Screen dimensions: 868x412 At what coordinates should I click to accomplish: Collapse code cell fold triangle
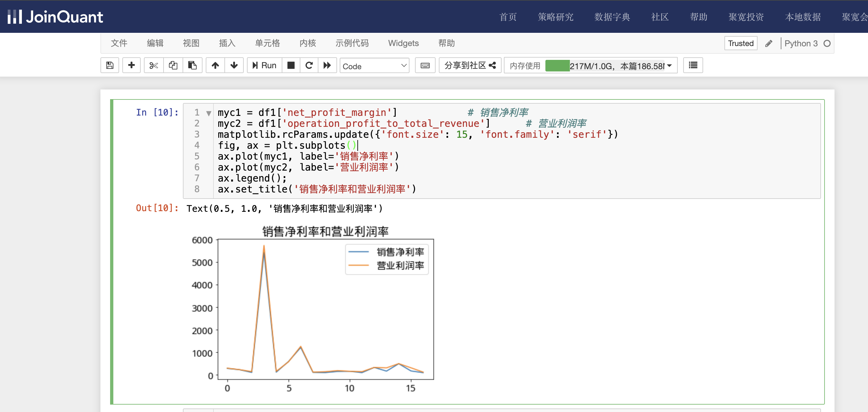pyautogui.click(x=209, y=114)
